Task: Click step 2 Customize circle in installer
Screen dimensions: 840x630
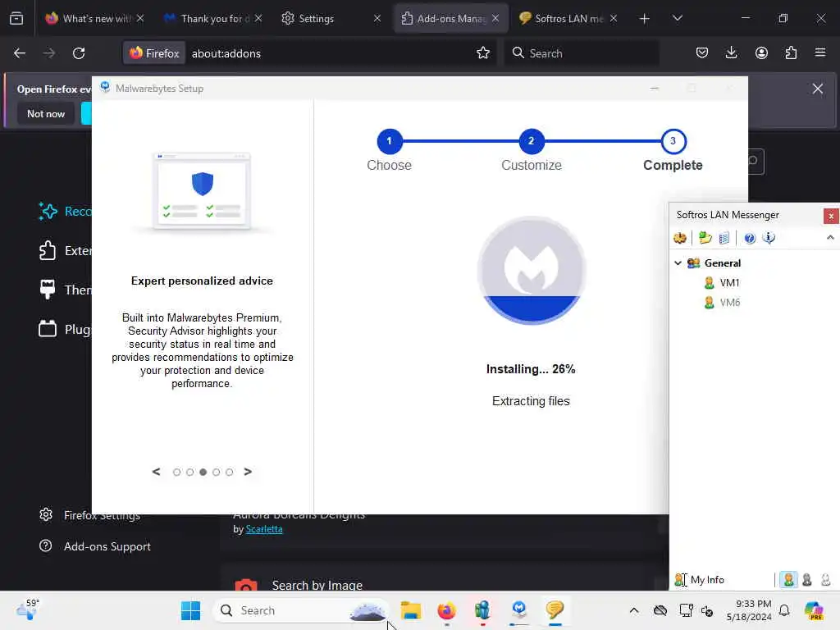Action: tap(531, 141)
